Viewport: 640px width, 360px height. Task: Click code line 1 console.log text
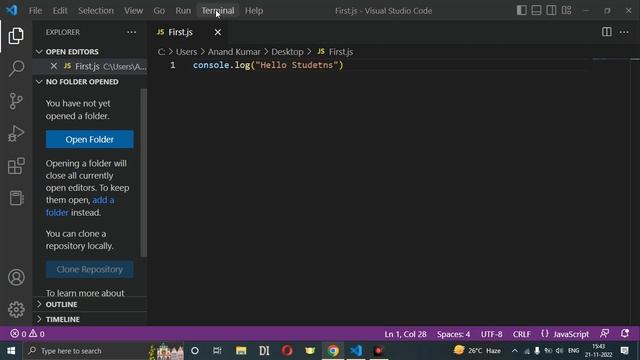[x=268, y=65]
